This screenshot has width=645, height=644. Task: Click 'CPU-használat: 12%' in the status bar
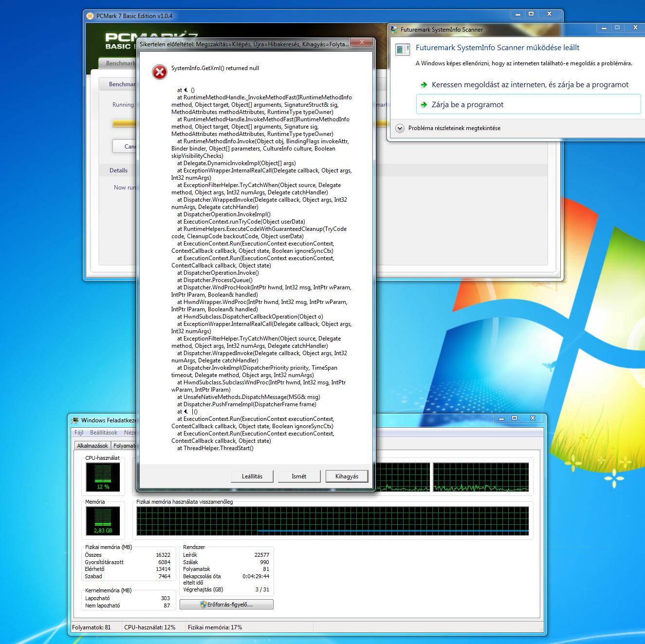click(x=150, y=627)
